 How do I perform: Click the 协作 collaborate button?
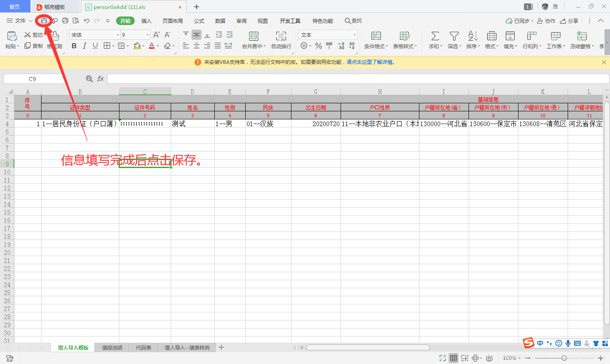[546, 21]
